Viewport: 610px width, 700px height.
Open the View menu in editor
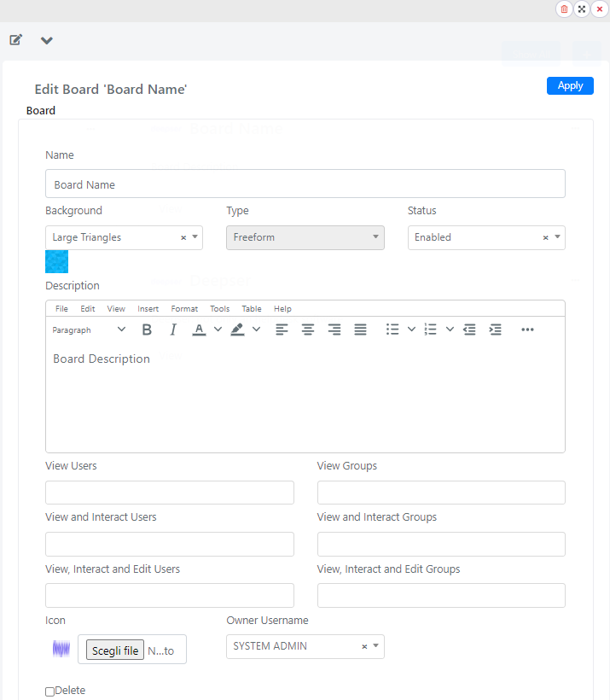[x=116, y=309]
